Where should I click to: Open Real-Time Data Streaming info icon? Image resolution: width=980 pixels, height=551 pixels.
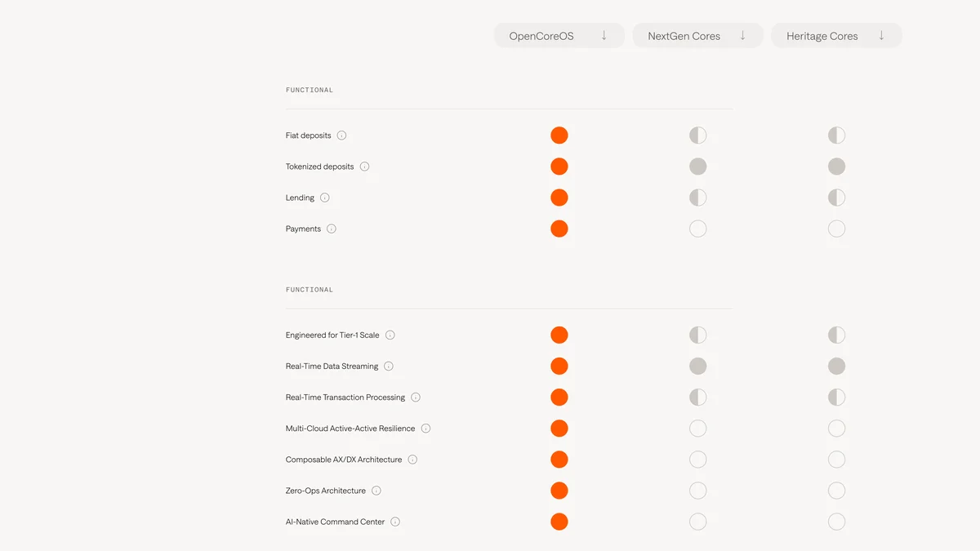[389, 367]
